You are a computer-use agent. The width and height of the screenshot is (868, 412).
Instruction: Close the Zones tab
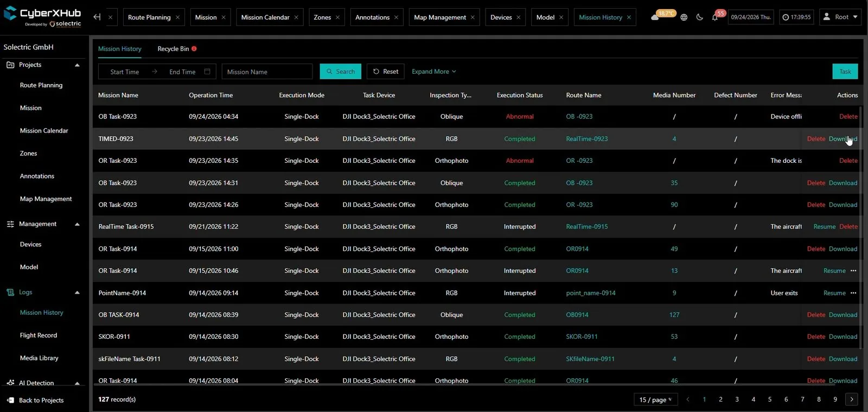click(x=337, y=17)
